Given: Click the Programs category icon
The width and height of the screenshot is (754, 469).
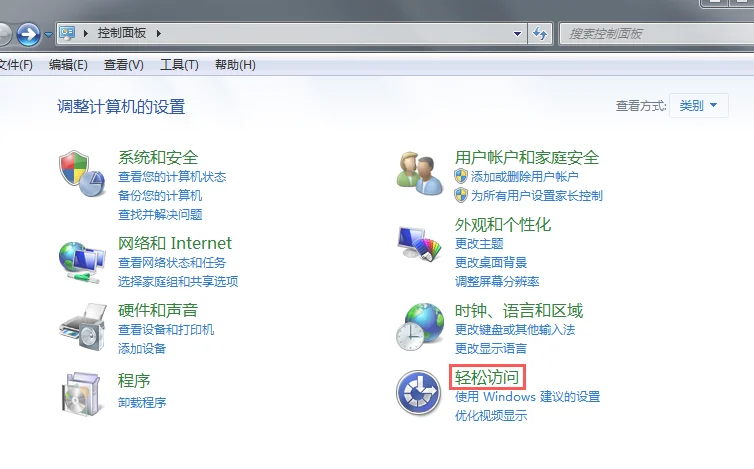Looking at the screenshot, I should pyautogui.click(x=81, y=392).
